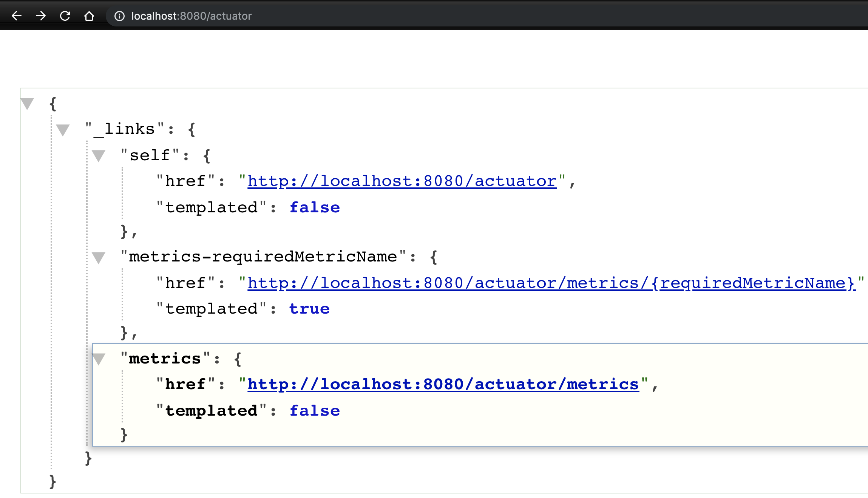The width and height of the screenshot is (868, 498).
Task: Click the "href" key under self
Action: 185,181
